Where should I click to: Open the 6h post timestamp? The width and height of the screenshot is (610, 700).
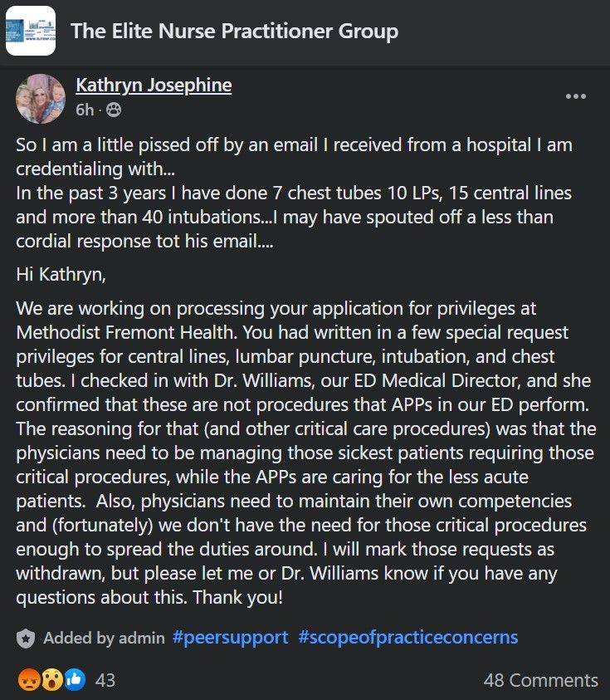coord(85,110)
